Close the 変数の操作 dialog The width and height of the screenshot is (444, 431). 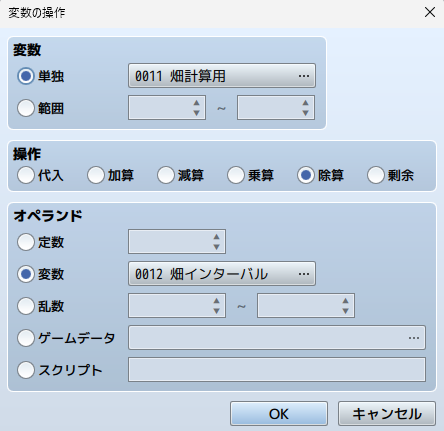pos(430,12)
